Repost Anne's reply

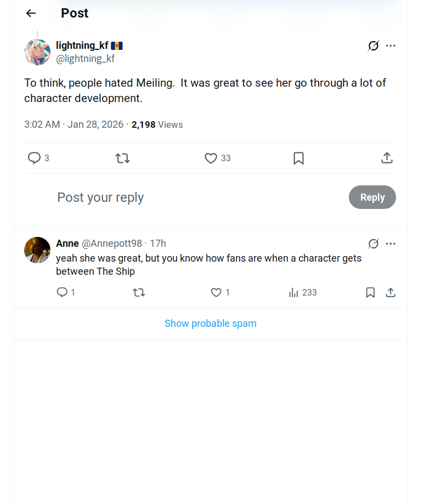139,292
